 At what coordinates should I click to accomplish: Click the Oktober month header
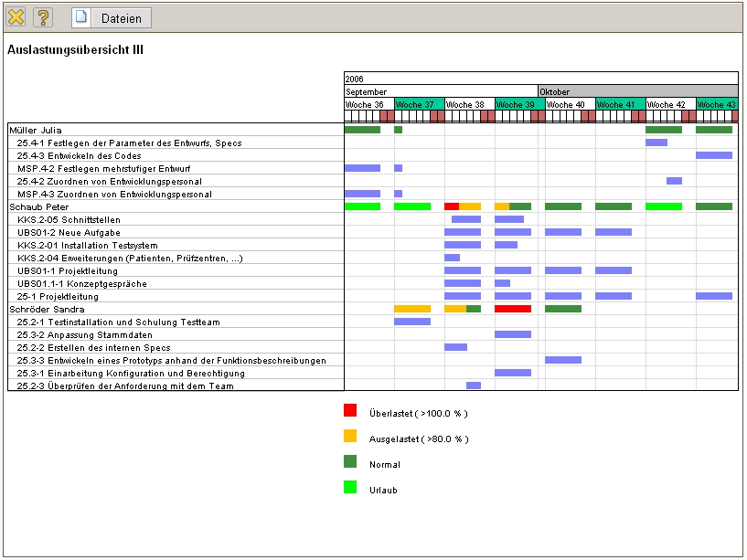pos(637,91)
